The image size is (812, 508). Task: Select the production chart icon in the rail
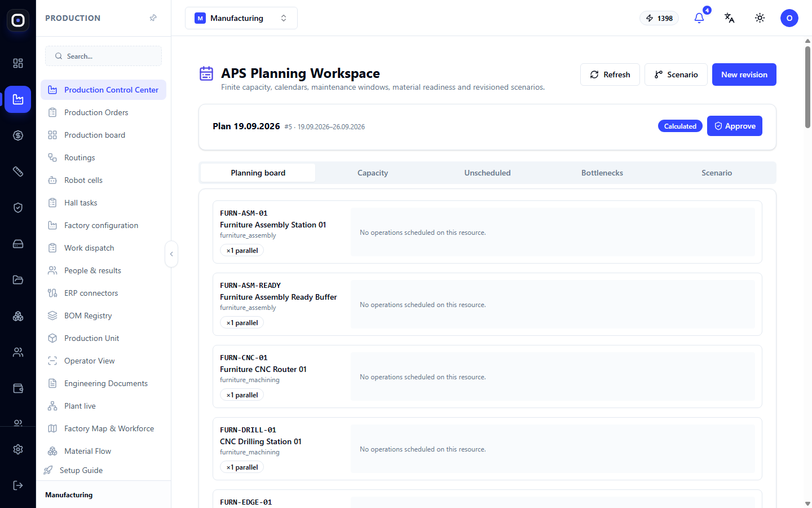[x=18, y=99]
